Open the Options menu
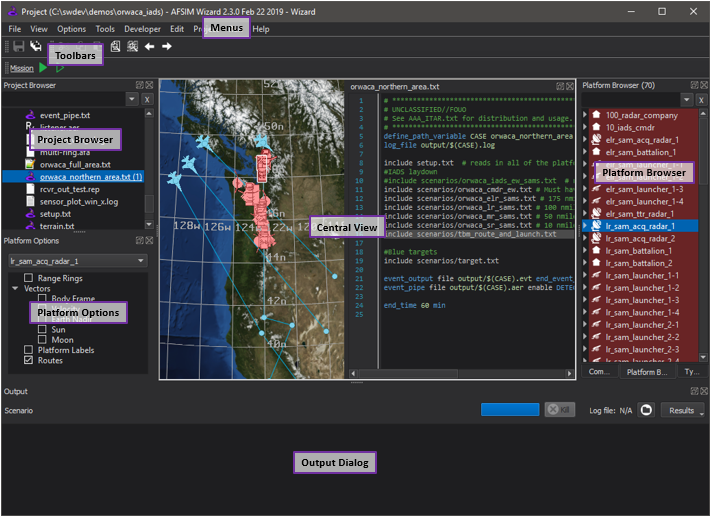 (71, 29)
